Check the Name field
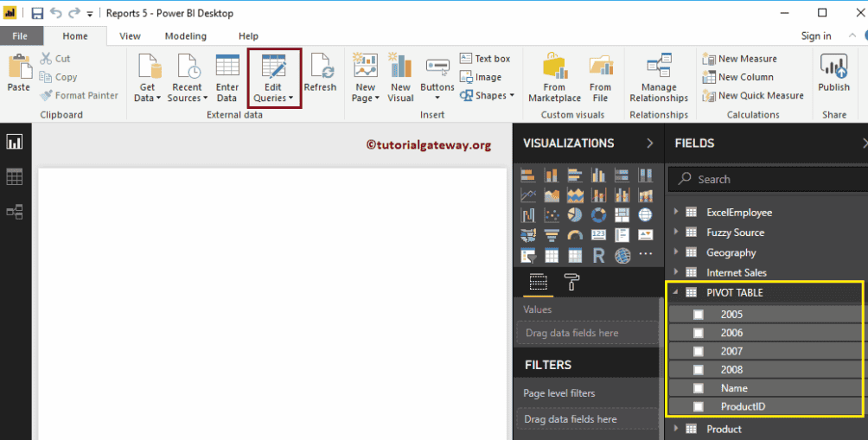This screenshot has width=868, height=440. tap(699, 388)
